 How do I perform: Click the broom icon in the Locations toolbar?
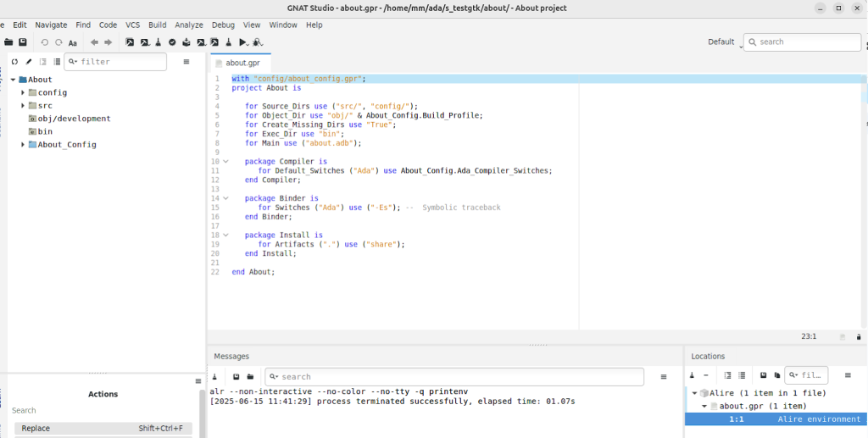click(x=692, y=375)
